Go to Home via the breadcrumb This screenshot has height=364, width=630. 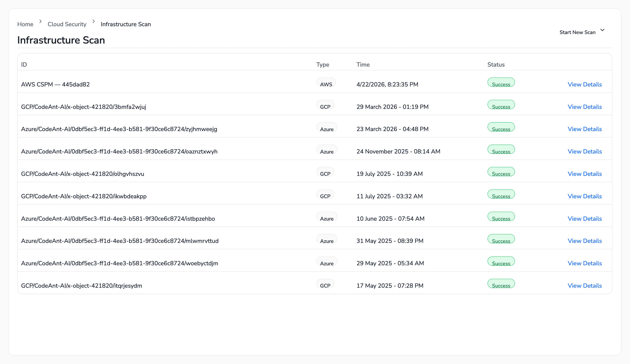point(25,24)
